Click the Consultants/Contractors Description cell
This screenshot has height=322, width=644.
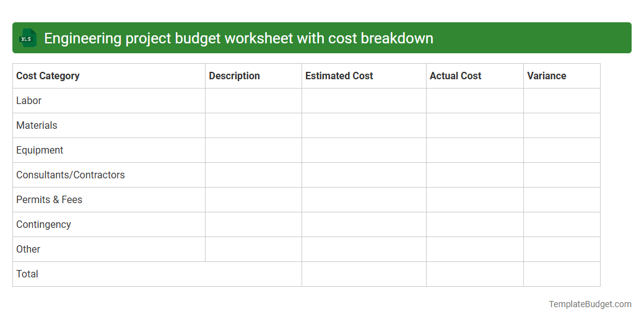253,175
